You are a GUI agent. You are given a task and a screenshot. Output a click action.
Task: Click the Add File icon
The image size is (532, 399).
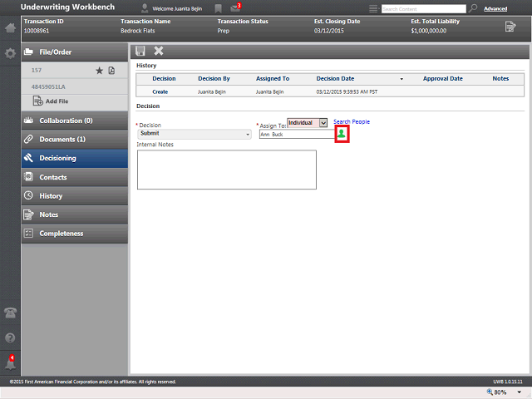(37, 101)
